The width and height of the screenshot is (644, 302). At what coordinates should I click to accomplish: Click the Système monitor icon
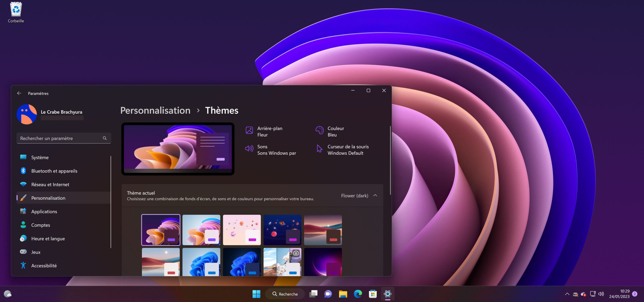point(23,157)
